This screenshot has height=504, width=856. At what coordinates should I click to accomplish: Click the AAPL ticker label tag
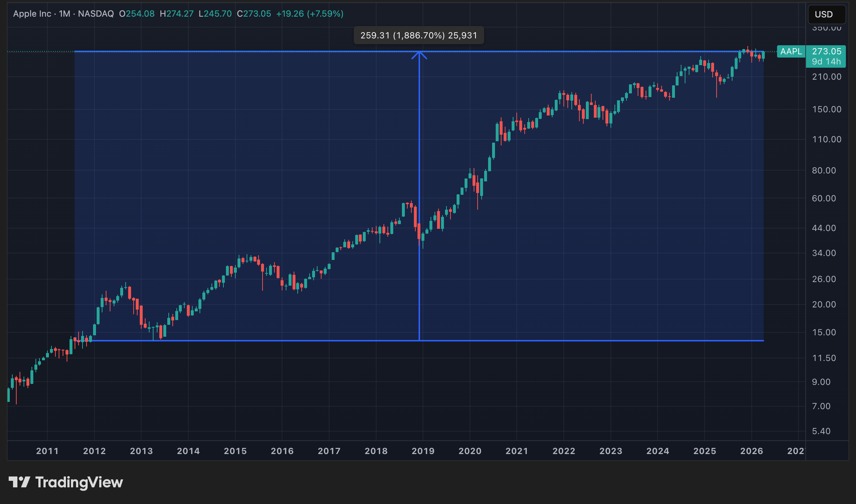[x=791, y=51]
